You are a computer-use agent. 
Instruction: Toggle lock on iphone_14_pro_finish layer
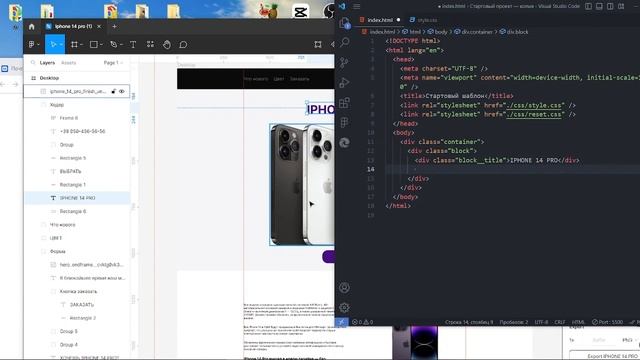point(113,91)
